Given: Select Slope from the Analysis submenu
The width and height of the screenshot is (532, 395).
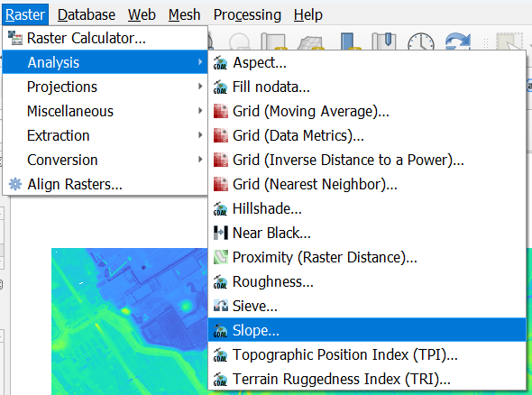Looking at the screenshot, I should click(367, 330).
